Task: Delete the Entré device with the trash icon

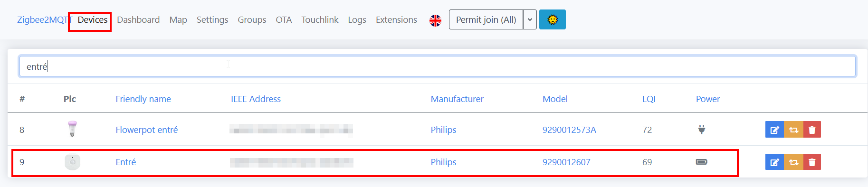Action: pos(812,162)
